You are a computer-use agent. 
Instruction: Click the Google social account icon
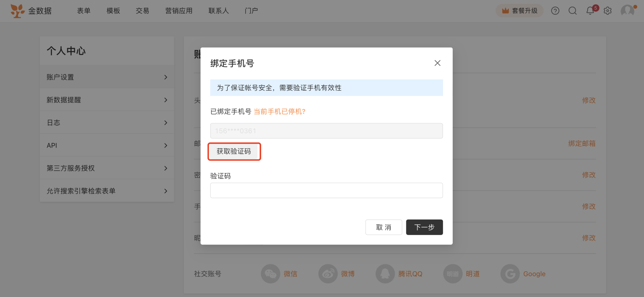tap(510, 274)
